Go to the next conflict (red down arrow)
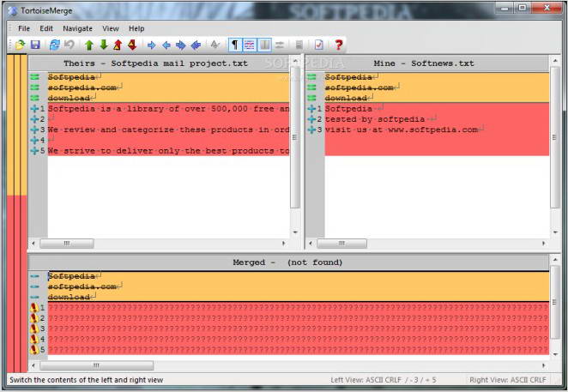Screen dimensions: 568x392 tap(132, 45)
